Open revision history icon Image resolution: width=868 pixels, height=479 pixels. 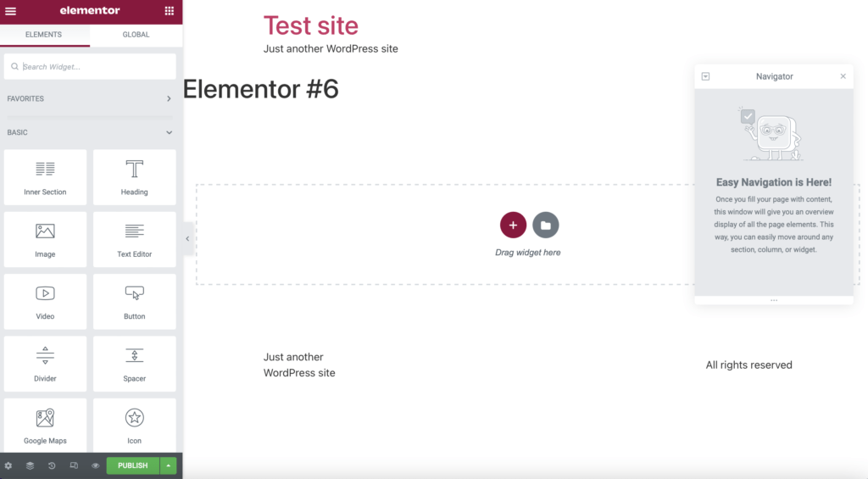click(x=52, y=465)
